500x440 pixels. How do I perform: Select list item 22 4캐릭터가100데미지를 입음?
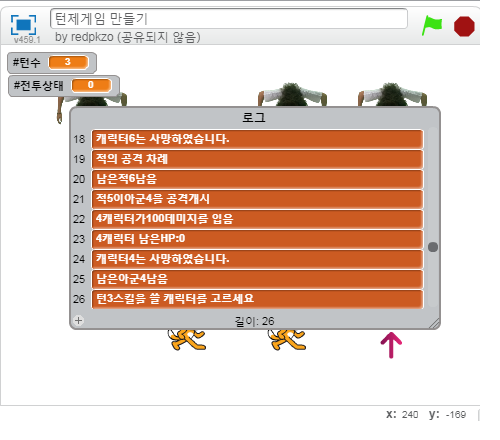[x=257, y=219]
